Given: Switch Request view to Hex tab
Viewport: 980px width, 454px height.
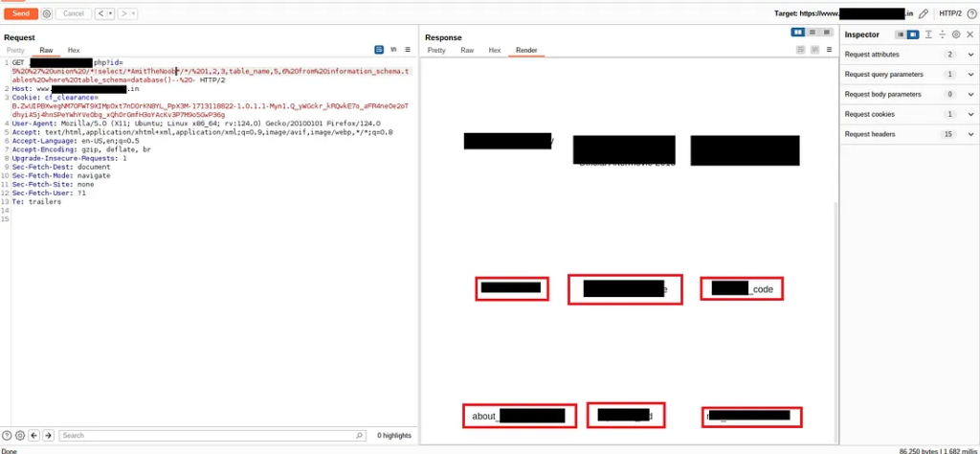Looking at the screenshot, I should coord(74,50).
